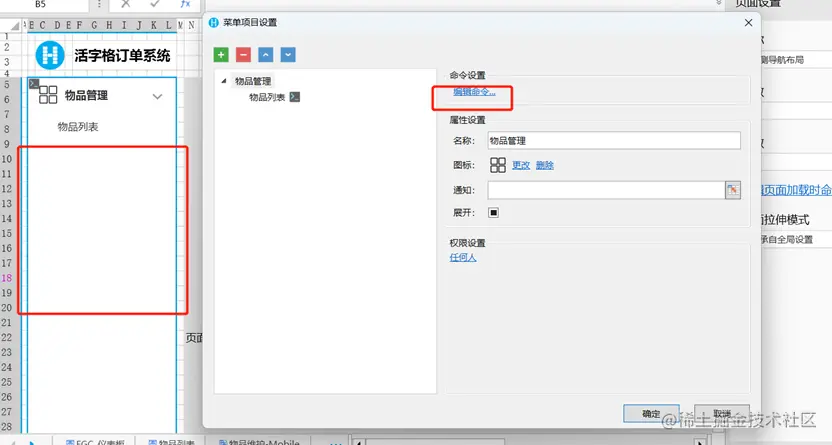Click horizontal scrollbar right arrow
Image resolution: width=832 pixels, height=445 pixels.
[x=700, y=442]
